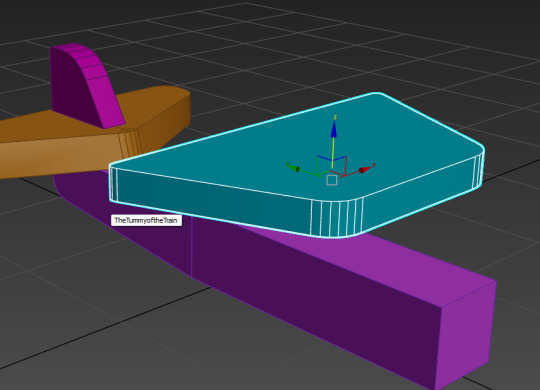
Task: Click the red X axis arrow of the gizmo
Action: (365, 170)
